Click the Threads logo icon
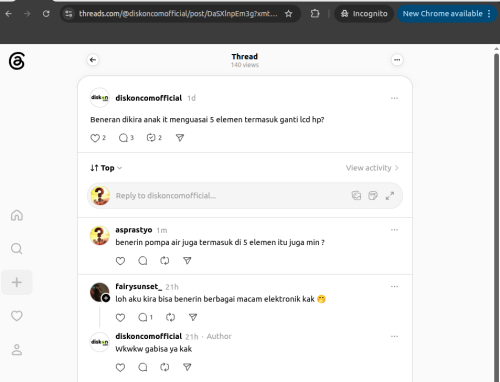500x382 pixels. coord(17,61)
